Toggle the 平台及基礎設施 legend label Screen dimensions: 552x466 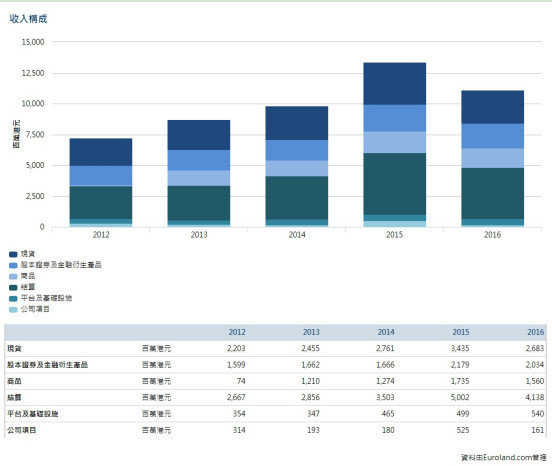(x=46, y=298)
